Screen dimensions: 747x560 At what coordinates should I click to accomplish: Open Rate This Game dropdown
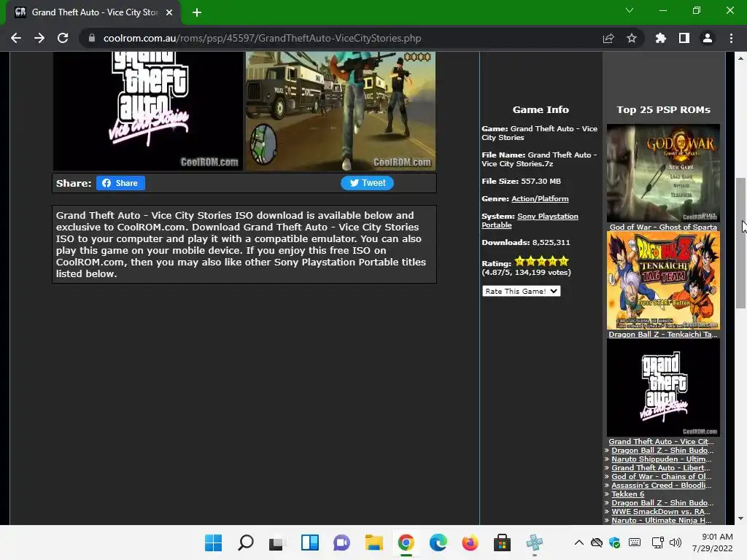(x=521, y=291)
